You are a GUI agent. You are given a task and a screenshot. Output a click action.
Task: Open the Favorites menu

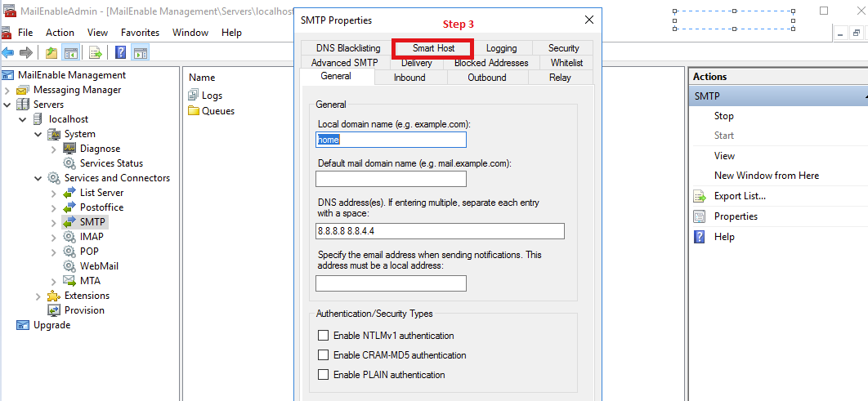point(140,33)
